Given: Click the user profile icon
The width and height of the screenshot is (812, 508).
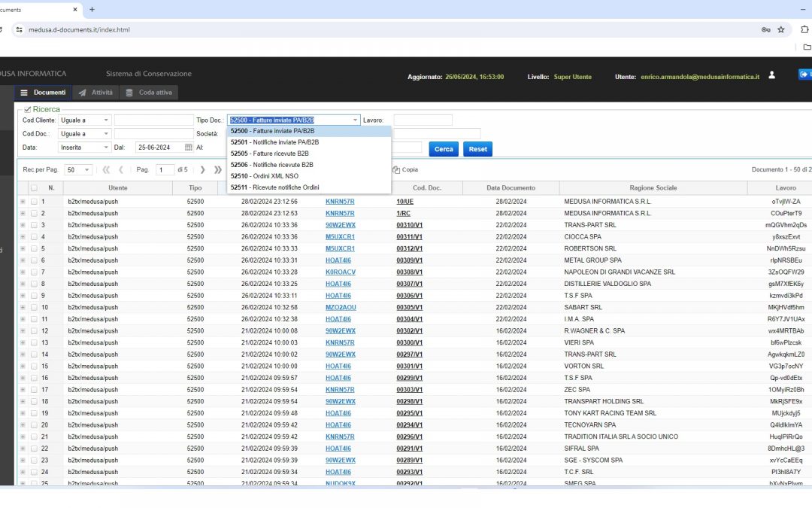Looking at the screenshot, I should coord(771,75).
